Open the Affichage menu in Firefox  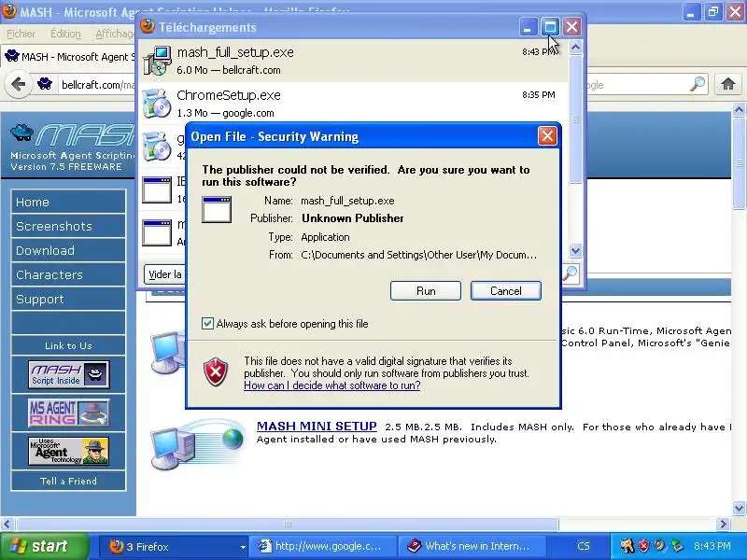(115, 34)
